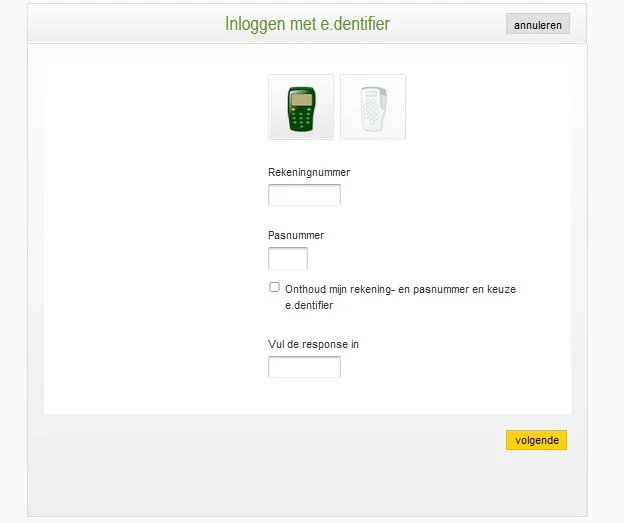Focus the Rekeningnummer input field

tap(304, 195)
